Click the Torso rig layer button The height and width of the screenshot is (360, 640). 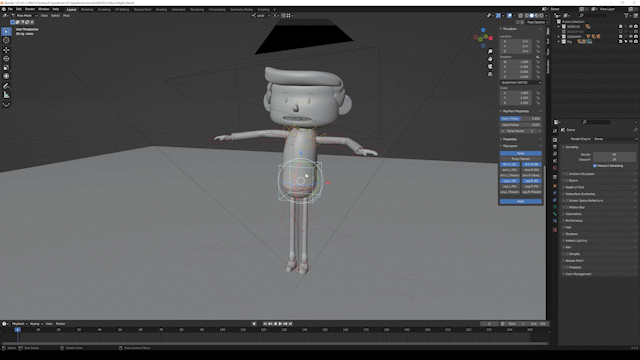(x=520, y=153)
